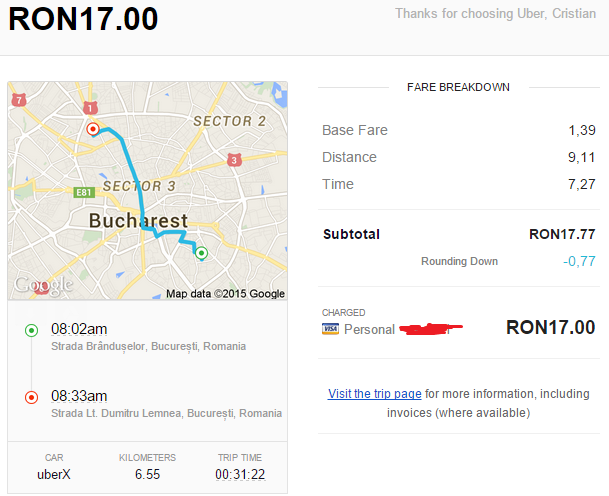Click the green pickup marker on map

pyautogui.click(x=200, y=253)
